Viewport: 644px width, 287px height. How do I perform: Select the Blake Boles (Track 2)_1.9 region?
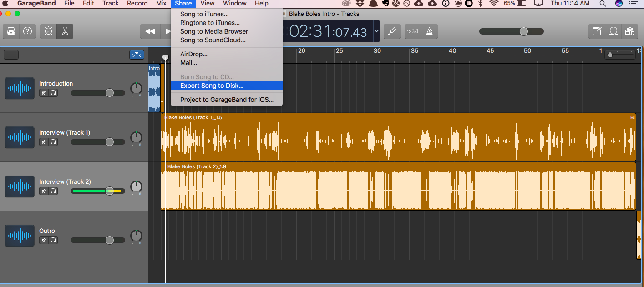click(x=398, y=186)
